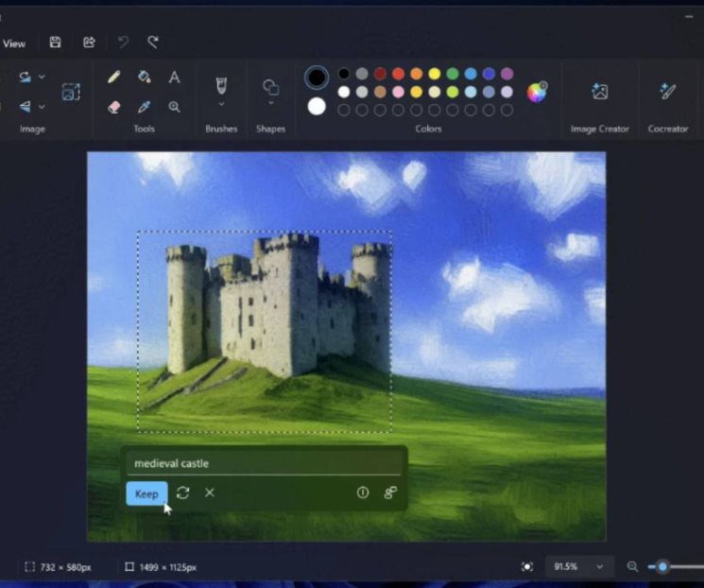Pick the brown swatch in second row
The height and width of the screenshot is (588, 704).
point(380,92)
